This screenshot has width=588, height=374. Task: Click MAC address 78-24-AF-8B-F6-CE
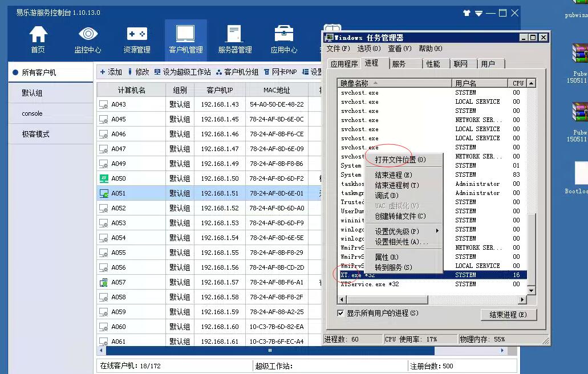pos(277,134)
